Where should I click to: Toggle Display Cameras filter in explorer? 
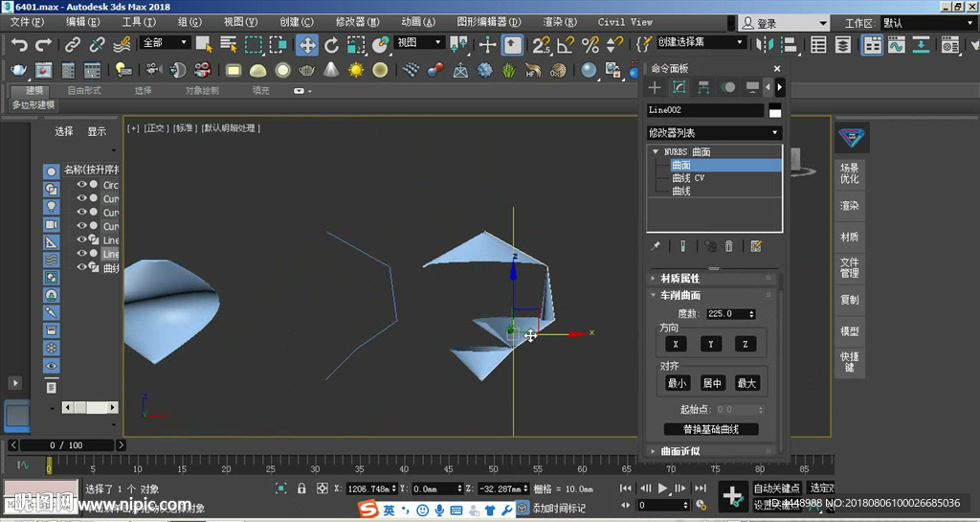coord(52,224)
